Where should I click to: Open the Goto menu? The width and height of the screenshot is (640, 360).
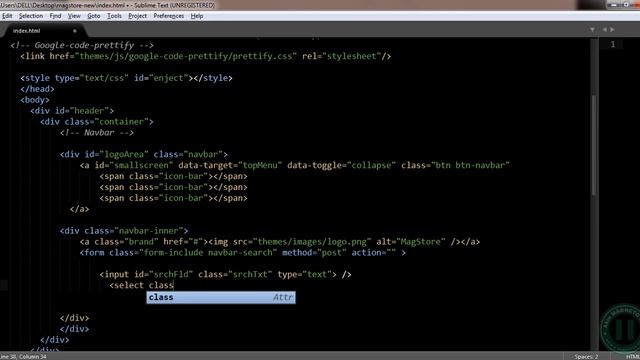(x=93, y=16)
